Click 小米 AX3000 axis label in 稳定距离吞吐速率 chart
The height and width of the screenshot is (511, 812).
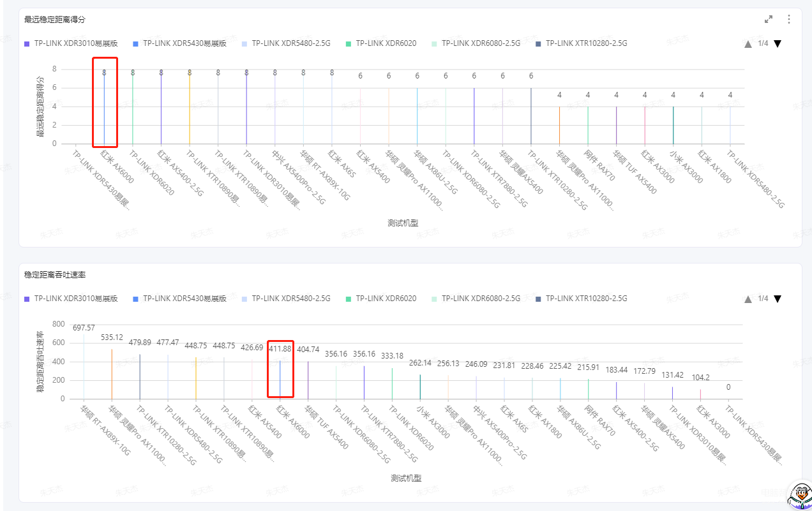pos(433,422)
